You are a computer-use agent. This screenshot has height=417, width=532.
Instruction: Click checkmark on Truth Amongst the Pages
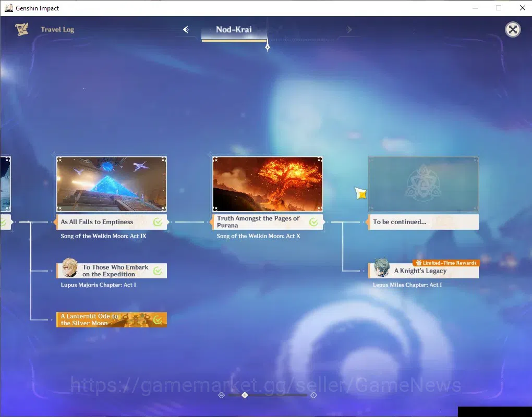tap(313, 222)
